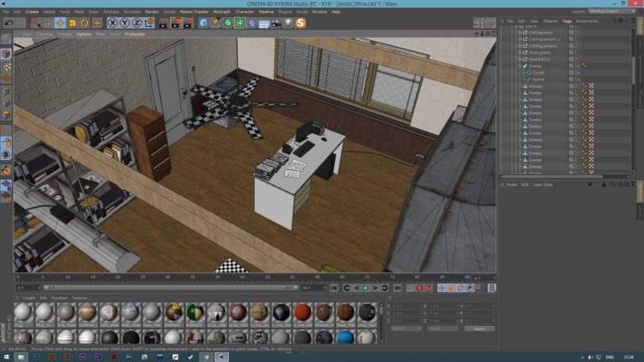Click the orange S plugin icon
The height and width of the screenshot is (362, 644).
click(x=300, y=23)
